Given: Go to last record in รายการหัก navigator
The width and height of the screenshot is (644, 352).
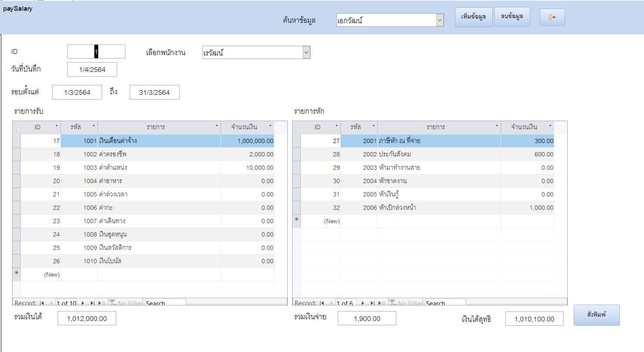Looking at the screenshot, I should click(x=372, y=303).
